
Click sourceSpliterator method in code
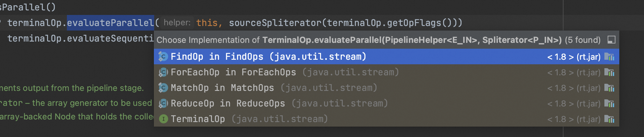pyautogui.click(x=275, y=23)
